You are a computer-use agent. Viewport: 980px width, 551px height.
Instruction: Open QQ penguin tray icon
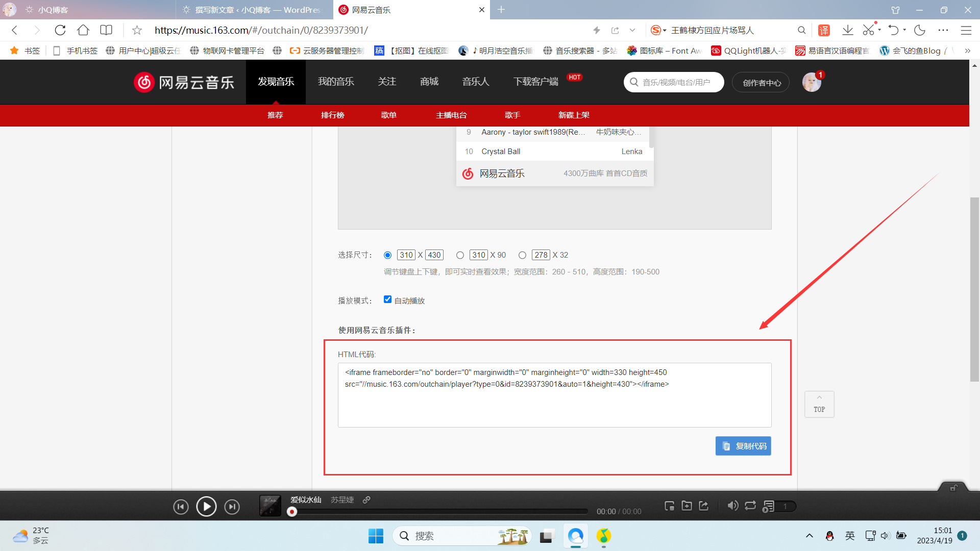pyautogui.click(x=829, y=536)
